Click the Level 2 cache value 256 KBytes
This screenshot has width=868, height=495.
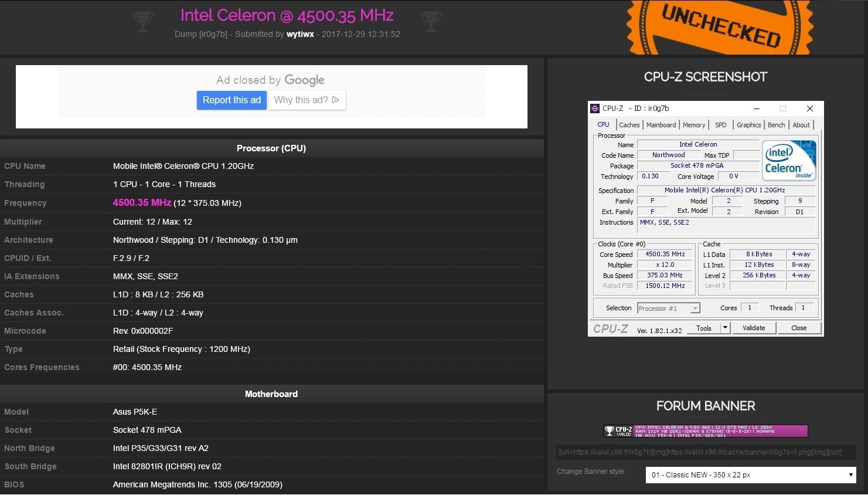click(757, 275)
